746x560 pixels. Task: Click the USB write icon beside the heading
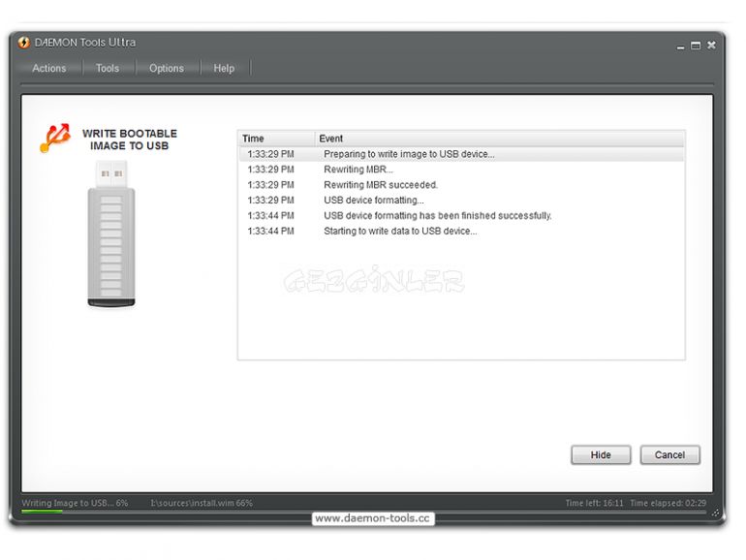pyautogui.click(x=55, y=138)
